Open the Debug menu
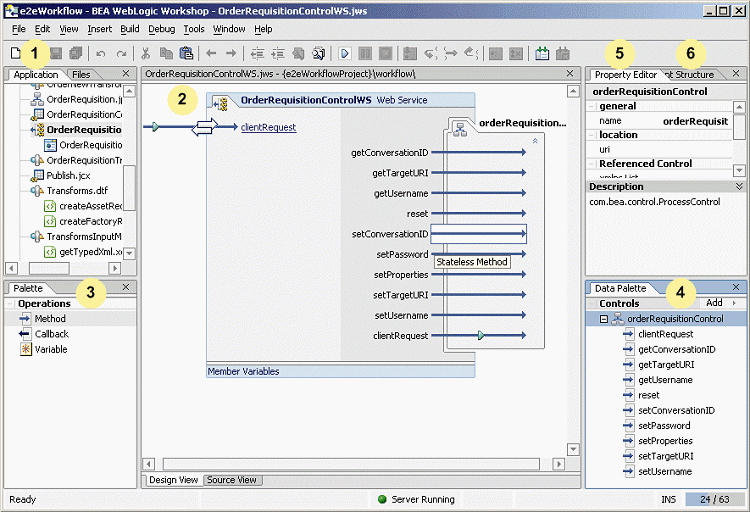 162,29
